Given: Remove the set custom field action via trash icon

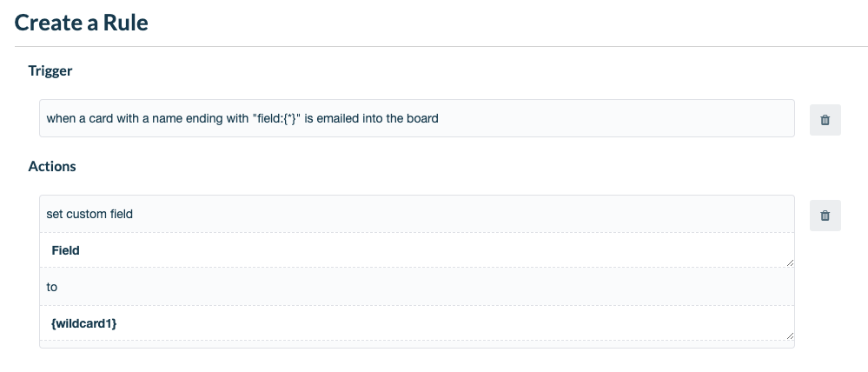Looking at the screenshot, I should (x=825, y=216).
